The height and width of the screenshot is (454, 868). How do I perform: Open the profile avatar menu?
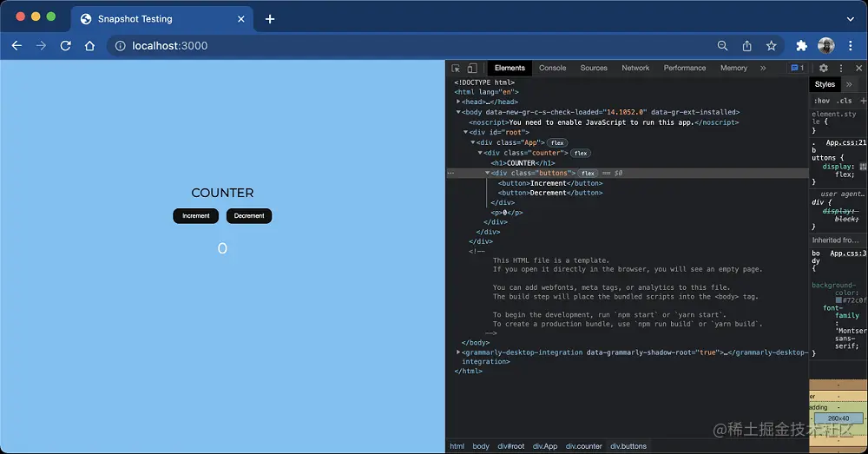pos(826,46)
